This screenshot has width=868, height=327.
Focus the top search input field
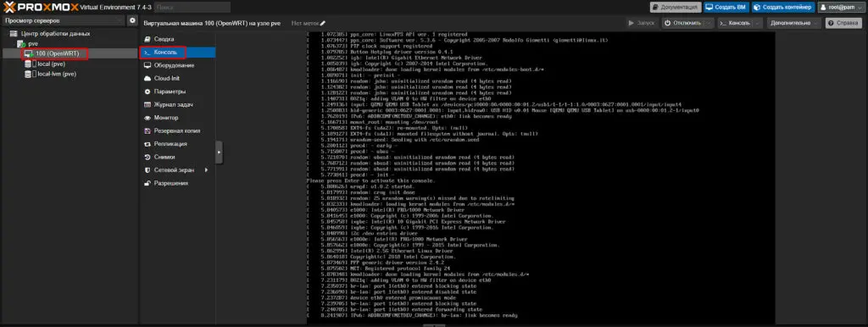tap(192, 7)
